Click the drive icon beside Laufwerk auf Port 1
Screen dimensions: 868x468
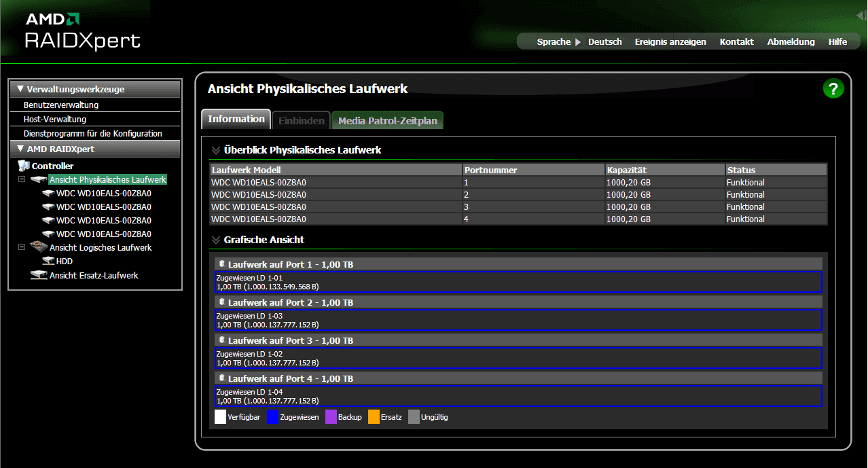tap(221, 264)
